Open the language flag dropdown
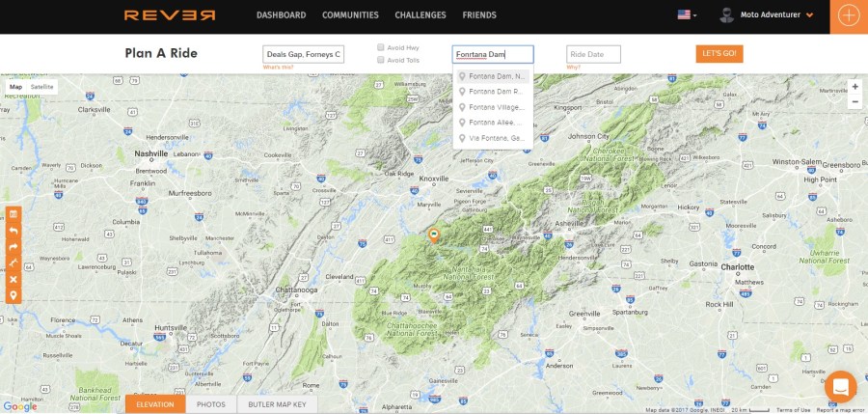Image resolution: width=868 pixels, height=414 pixels. [x=689, y=15]
